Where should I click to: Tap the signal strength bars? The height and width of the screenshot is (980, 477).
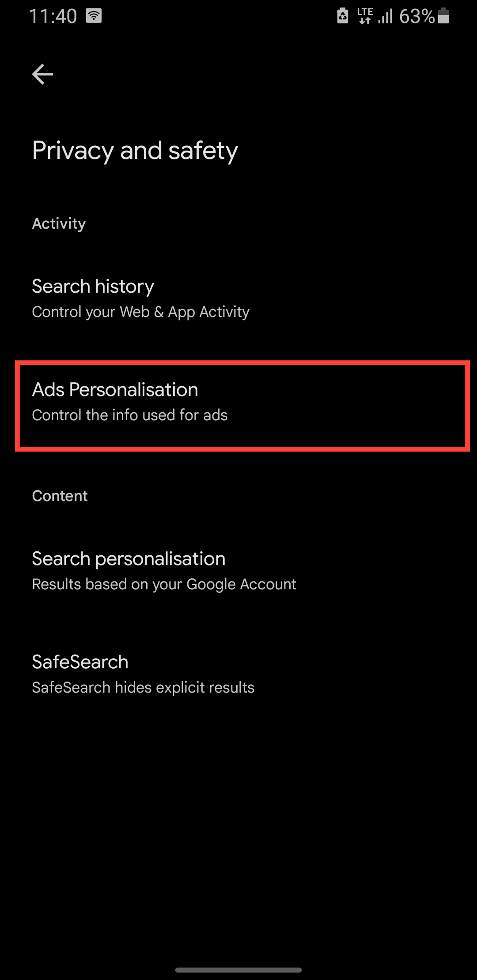[385, 17]
